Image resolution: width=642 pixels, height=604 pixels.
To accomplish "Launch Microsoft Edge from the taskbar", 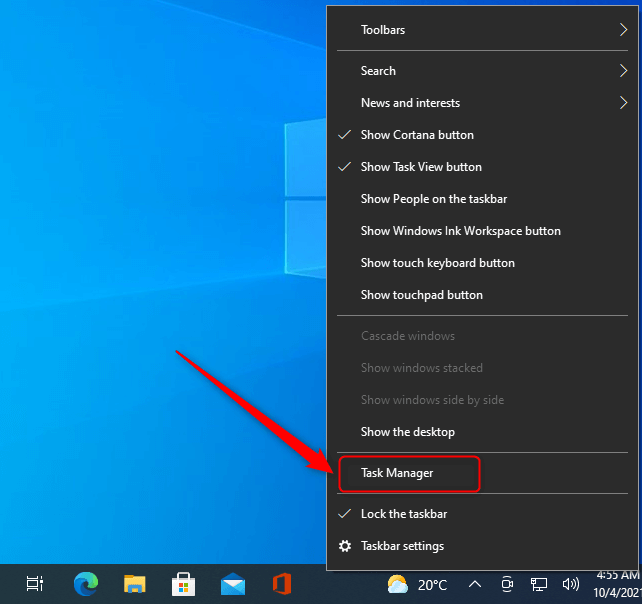I will [86, 583].
